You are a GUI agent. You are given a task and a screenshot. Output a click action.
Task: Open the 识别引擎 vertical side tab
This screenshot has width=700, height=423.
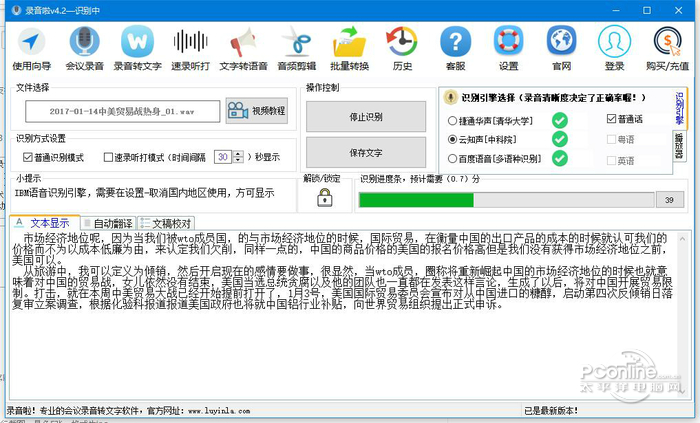pyautogui.click(x=680, y=109)
